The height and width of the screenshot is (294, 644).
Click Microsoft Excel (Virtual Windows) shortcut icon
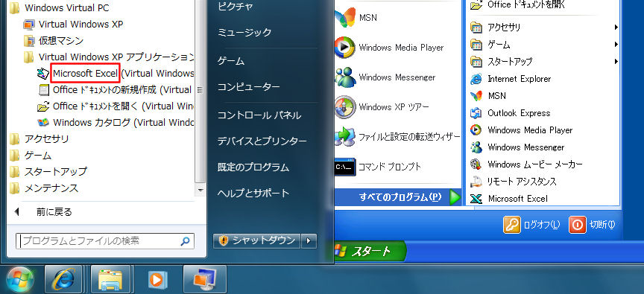(43, 74)
